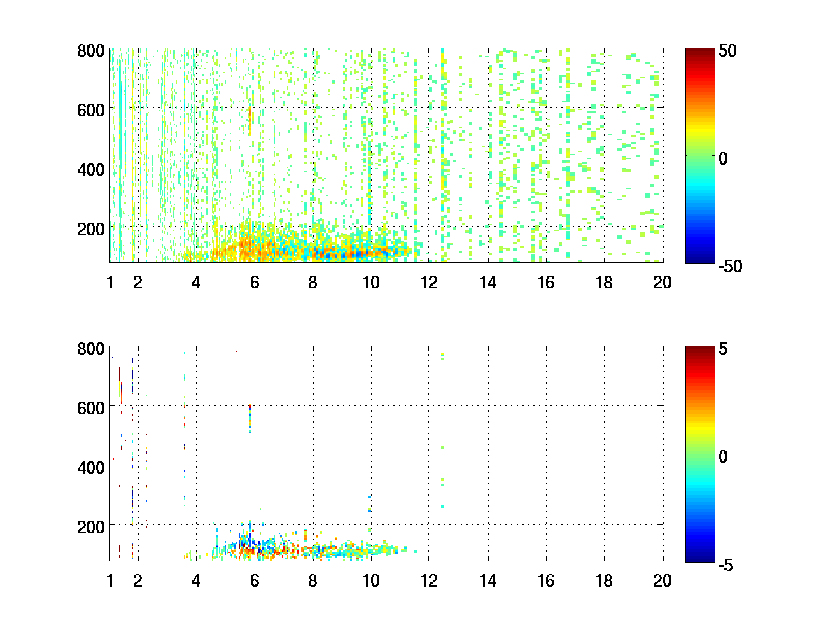The image size is (840, 630).
Task: Click x-axis tick 2 of bottom plot
Action: click(138, 580)
